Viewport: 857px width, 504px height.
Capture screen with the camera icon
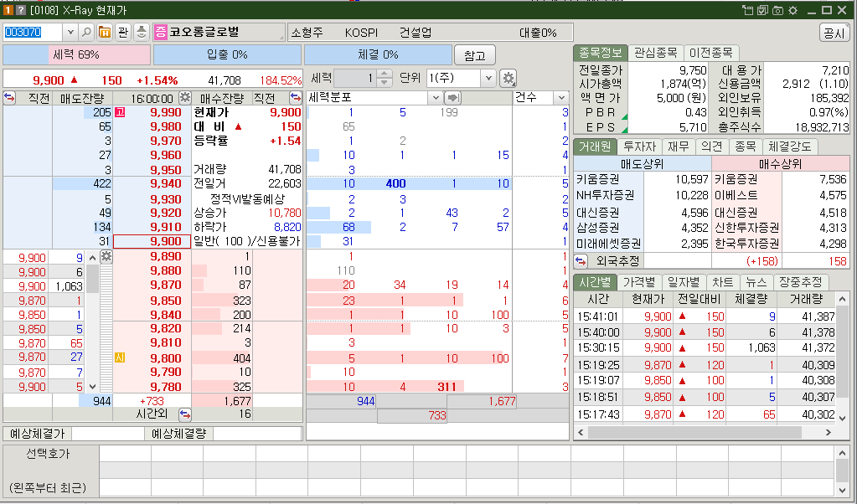coord(777,10)
